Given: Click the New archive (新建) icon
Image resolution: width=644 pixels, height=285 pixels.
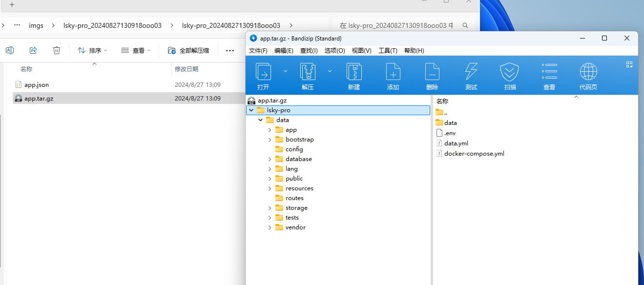Looking at the screenshot, I should click(354, 76).
